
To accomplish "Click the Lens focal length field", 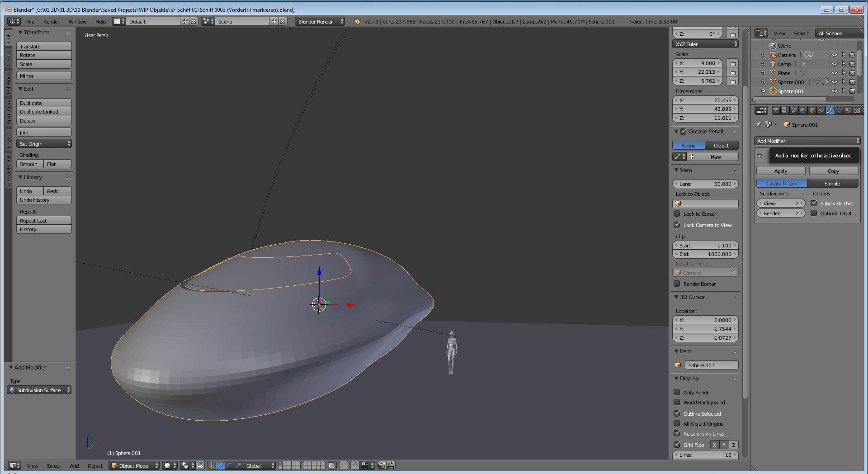I will pos(705,184).
